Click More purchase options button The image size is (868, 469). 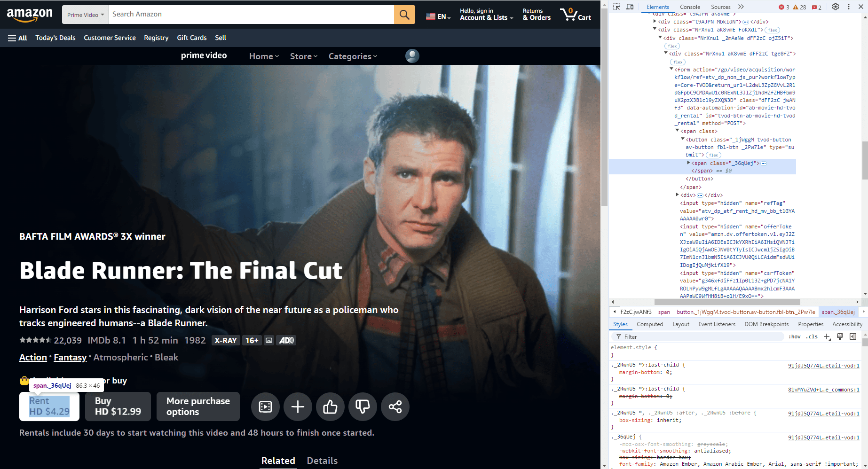tap(198, 406)
